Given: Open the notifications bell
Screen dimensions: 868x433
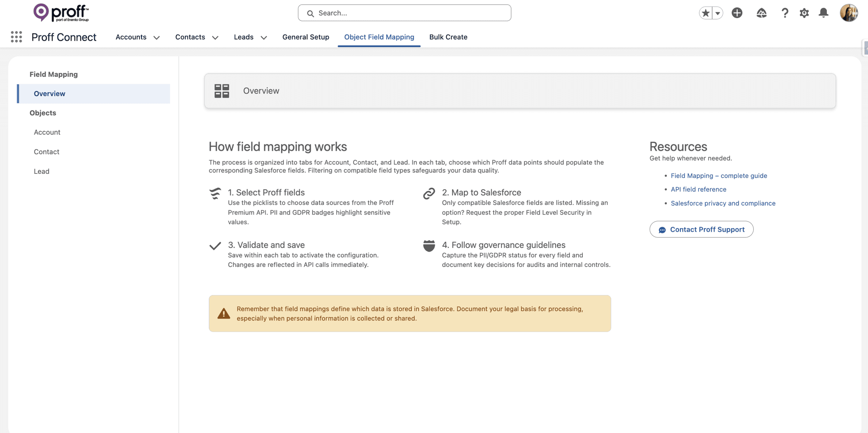Looking at the screenshot, I should (x=823, y=13).
